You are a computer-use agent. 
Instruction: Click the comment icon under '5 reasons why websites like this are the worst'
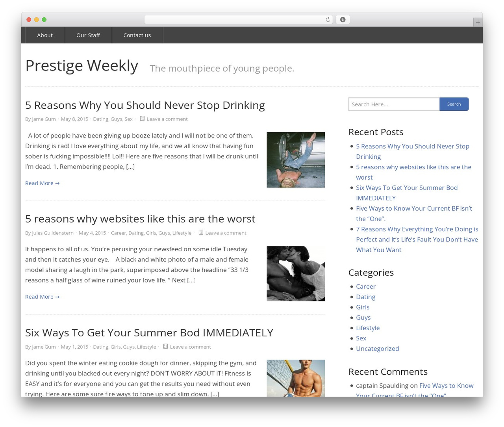(x=201, y=232)
